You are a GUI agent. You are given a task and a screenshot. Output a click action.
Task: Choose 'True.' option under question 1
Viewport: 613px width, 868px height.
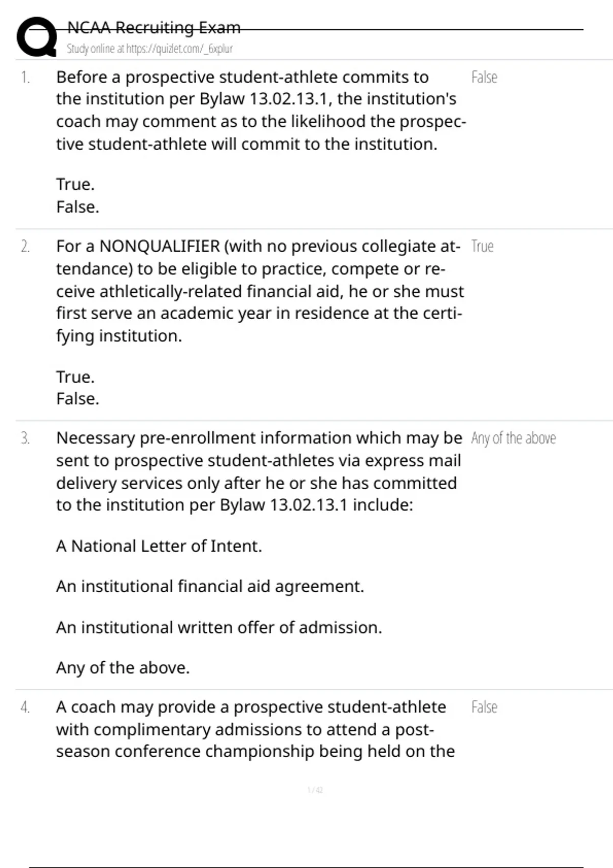[x=75, y=184]
